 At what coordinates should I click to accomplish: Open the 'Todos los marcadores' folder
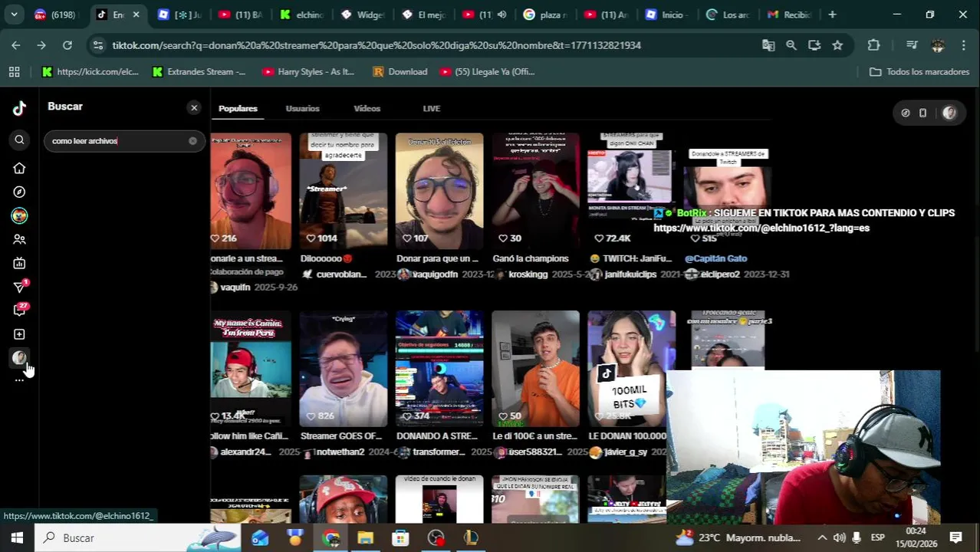[x=919, y=72]
